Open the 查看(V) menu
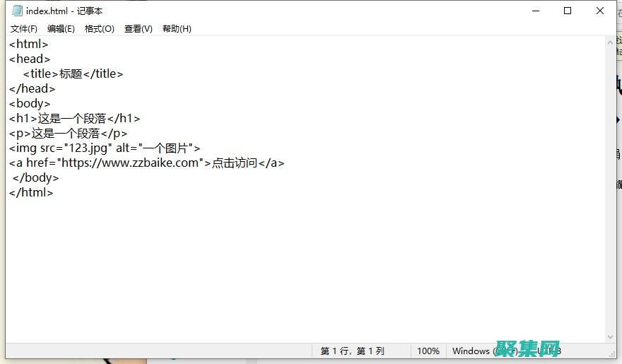 coord(138,29)
